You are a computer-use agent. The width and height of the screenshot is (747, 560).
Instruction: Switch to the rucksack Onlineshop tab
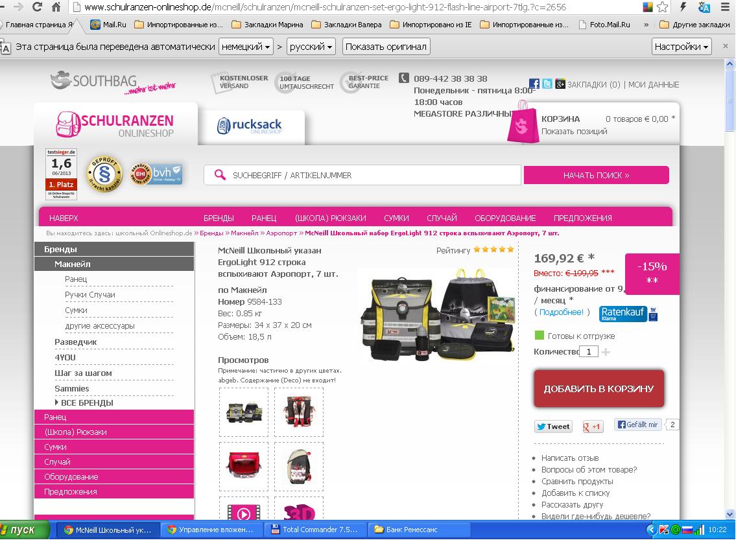(x=250, y=126)
